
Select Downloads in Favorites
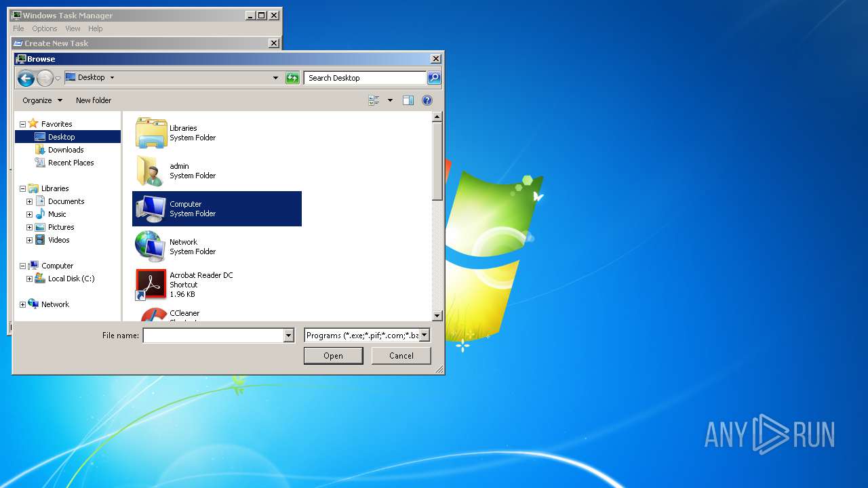click(66, 150)
